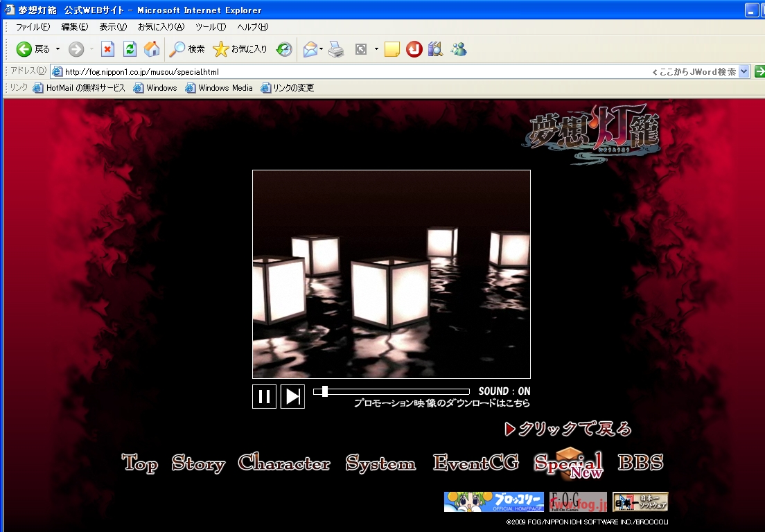Go to the Home page icon
The image size is (765, 532).
point(152,49)
